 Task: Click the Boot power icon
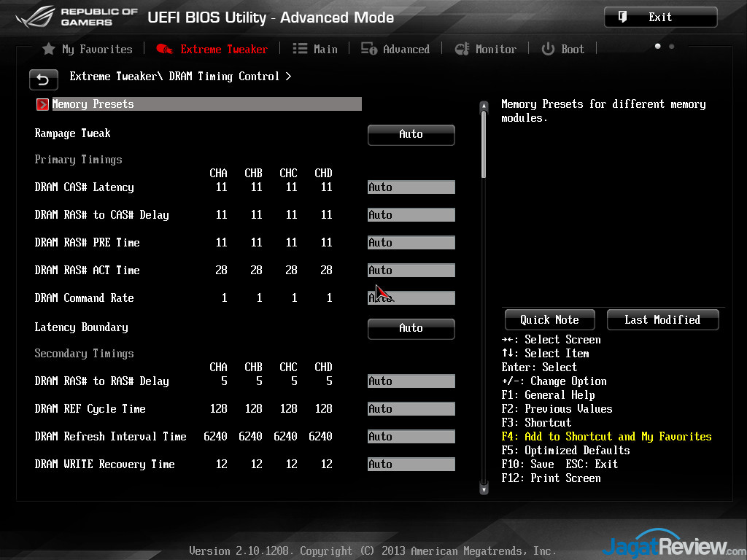click(548, 49)
